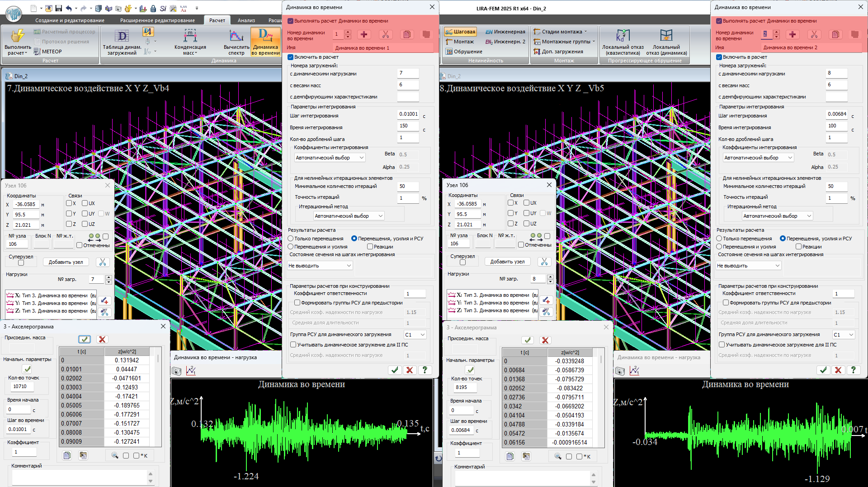Select Только перемещения radio in Динамика во времени 1
This screenshot has width=868, height=487.
click(291, 239)
